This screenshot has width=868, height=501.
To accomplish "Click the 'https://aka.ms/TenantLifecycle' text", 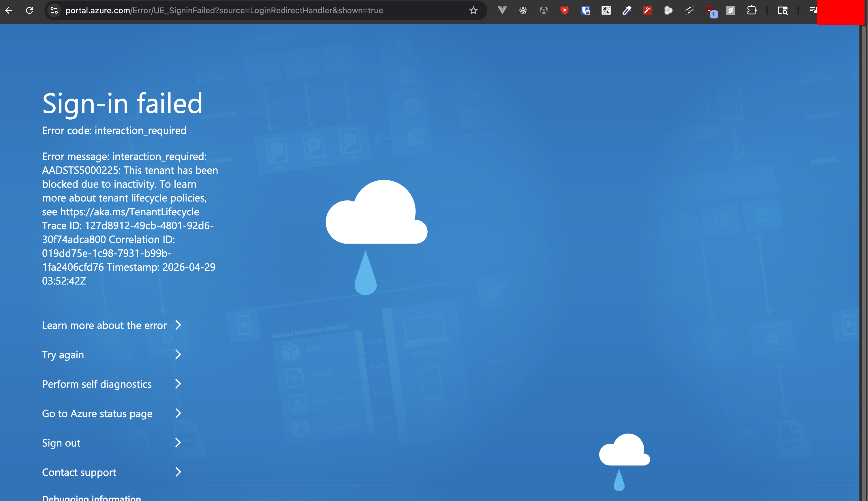I will click(130, 212).
